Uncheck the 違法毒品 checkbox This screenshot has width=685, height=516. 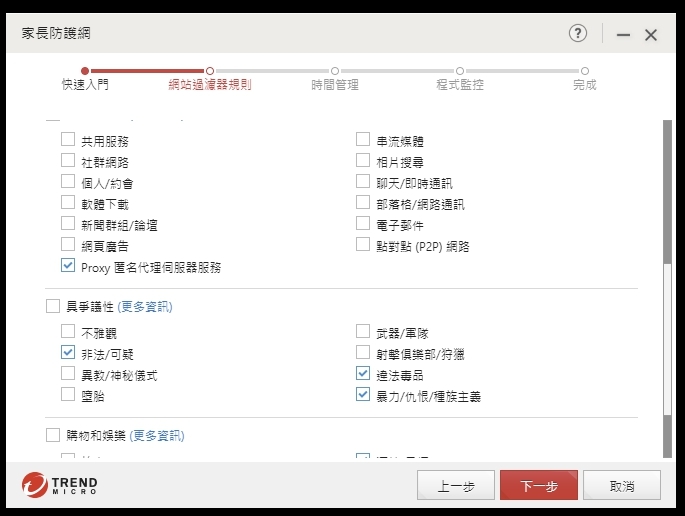tap(363, 374)
